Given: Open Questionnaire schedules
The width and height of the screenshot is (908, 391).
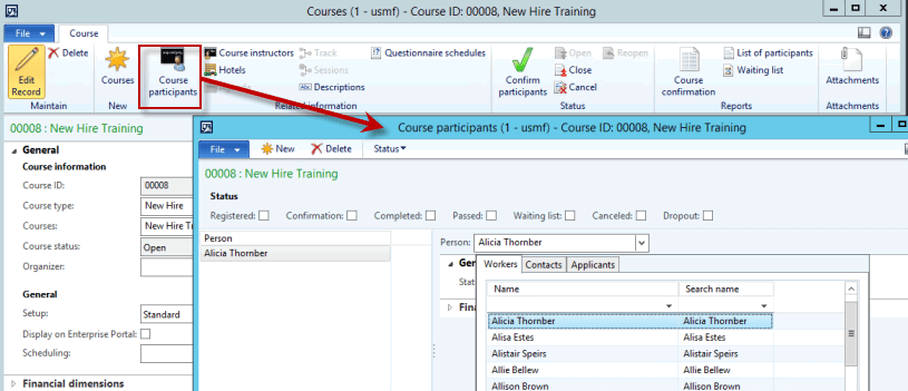Looking at the screenshot, I should click(x=427, y=53).
